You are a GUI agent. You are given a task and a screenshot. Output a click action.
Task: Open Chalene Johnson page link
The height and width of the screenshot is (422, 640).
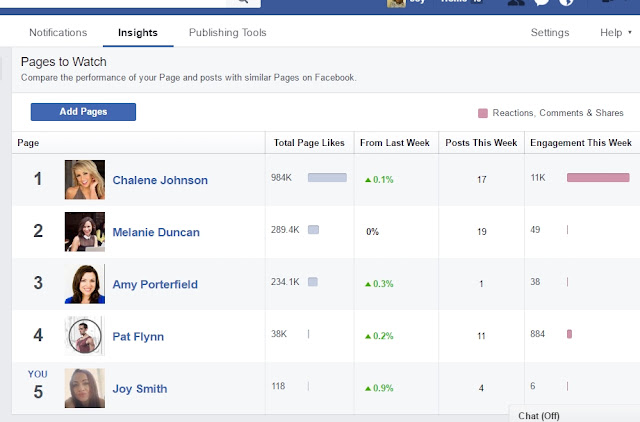[160, 180]
